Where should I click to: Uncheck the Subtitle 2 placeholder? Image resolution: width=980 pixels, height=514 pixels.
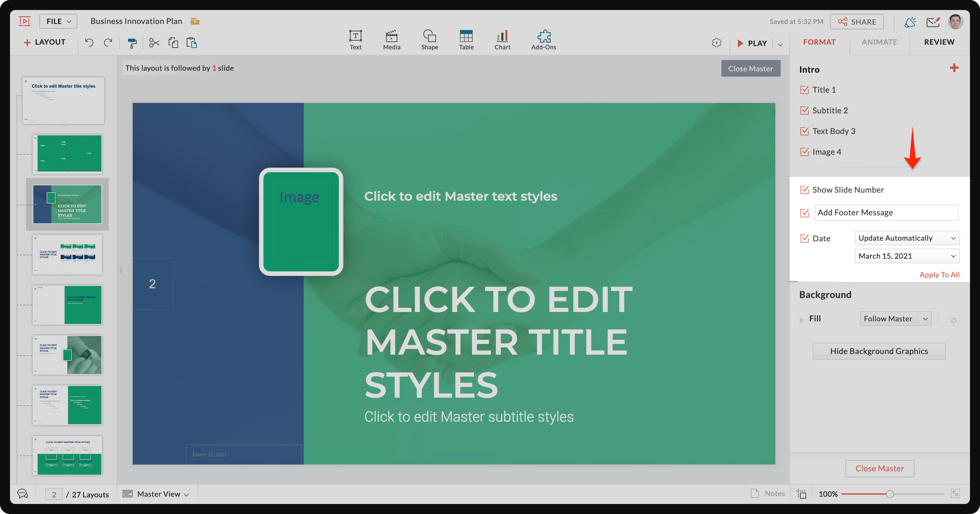click(804, 110)
